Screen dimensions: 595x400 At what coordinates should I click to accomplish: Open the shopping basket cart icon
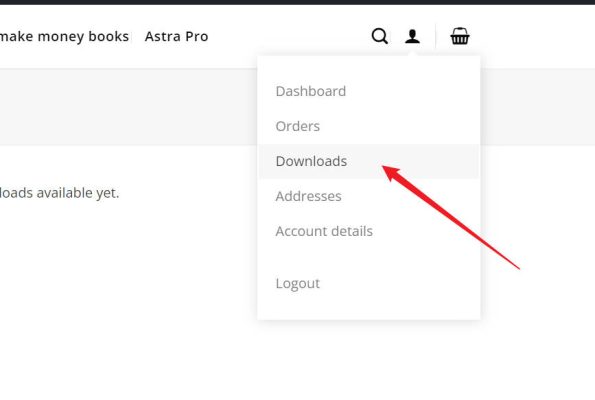[x=460, y=36]
